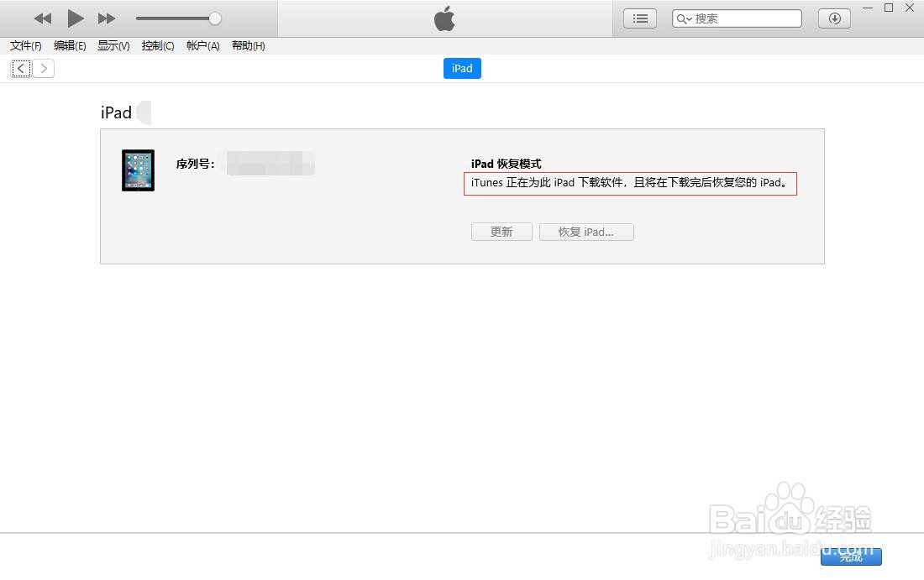Image resolution: width=924 pixels, height=580 pixels.
Task: Click the iTunes 正在为此 iPad 下载软件 message
Action: tap(629, 182)
